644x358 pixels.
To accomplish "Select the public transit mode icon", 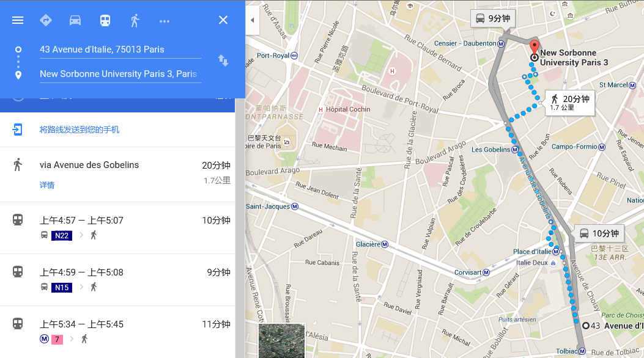I will pyautogui.click(x=105, y=21).
